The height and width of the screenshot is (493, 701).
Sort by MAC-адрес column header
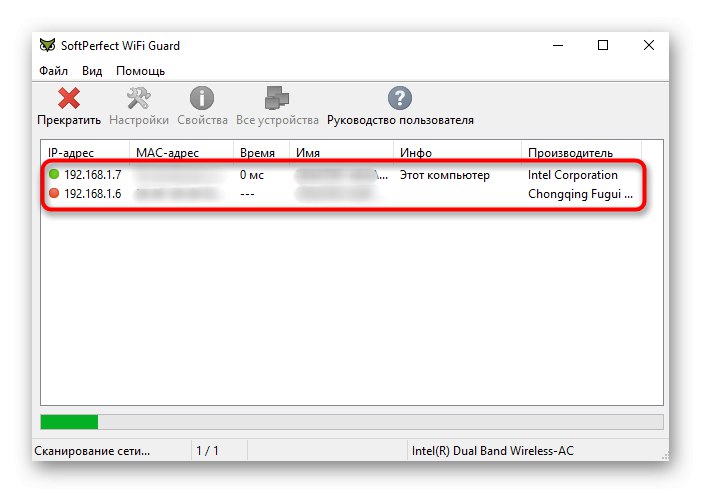point(181,152)
